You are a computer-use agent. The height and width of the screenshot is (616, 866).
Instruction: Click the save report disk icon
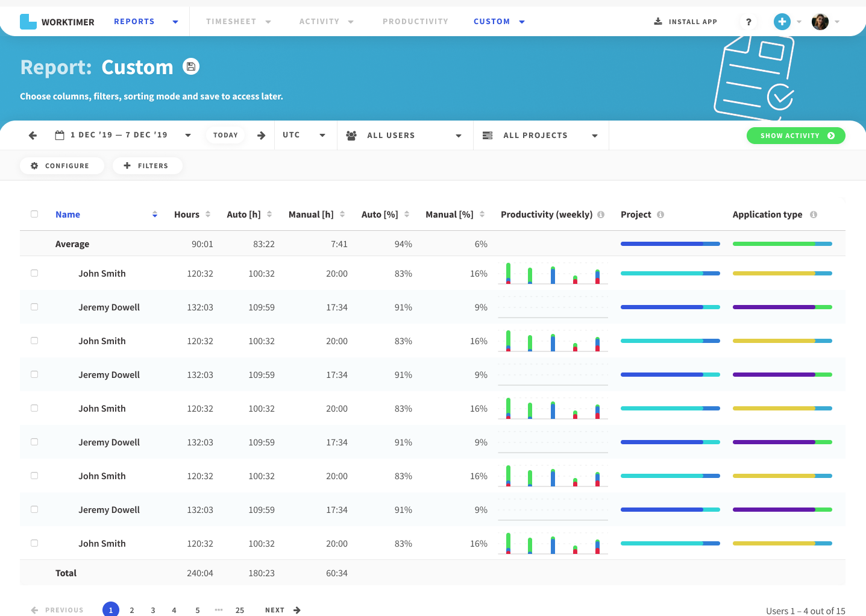[x=191, y=67]
